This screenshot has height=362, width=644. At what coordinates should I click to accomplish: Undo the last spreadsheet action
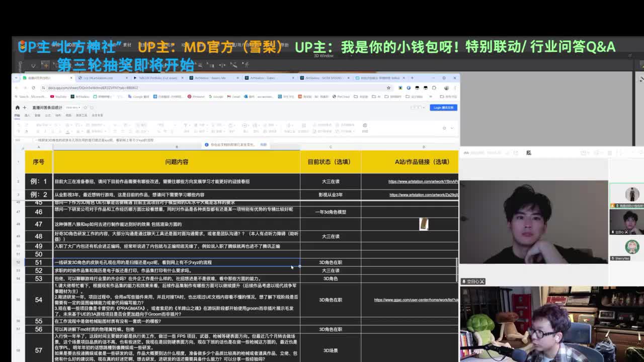pos(19,125)
